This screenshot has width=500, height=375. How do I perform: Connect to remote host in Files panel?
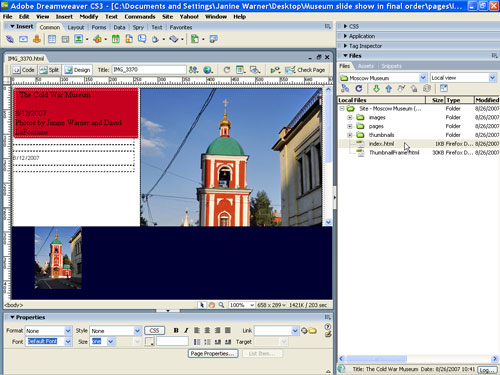345,88
